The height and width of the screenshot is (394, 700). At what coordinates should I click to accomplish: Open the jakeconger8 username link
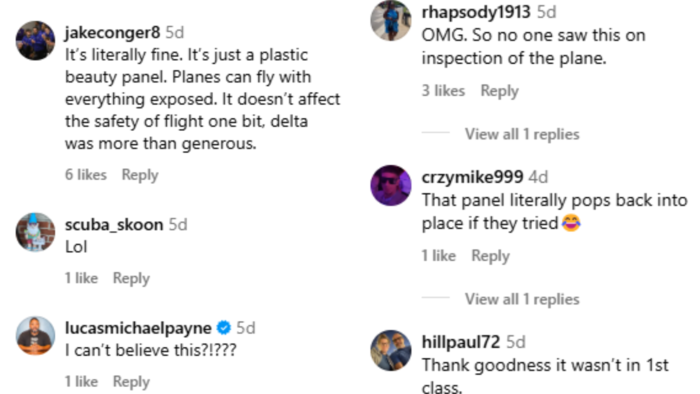click(112, 33)
